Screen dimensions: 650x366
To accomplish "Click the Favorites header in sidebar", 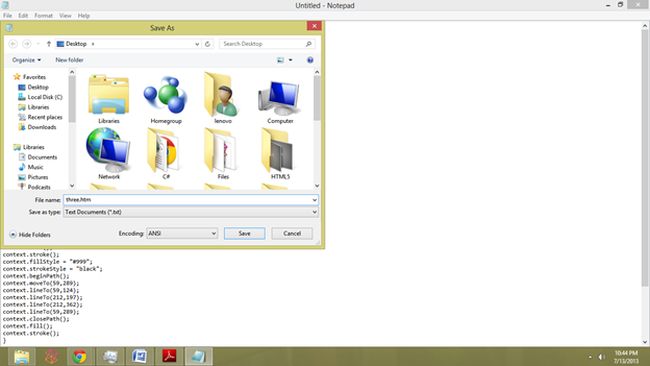I will 29,77.
